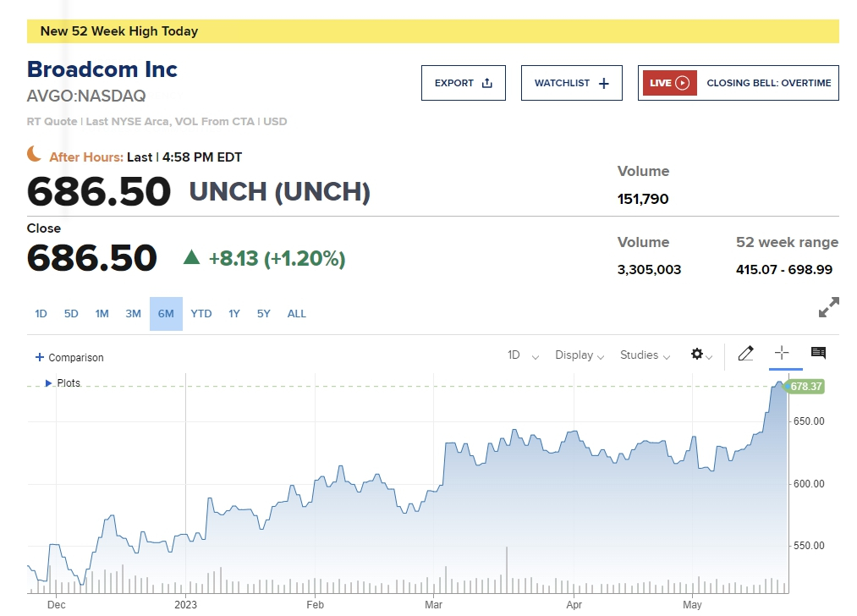
Task: Click the Watchlist plus icon
Action: tap(603, 83)
